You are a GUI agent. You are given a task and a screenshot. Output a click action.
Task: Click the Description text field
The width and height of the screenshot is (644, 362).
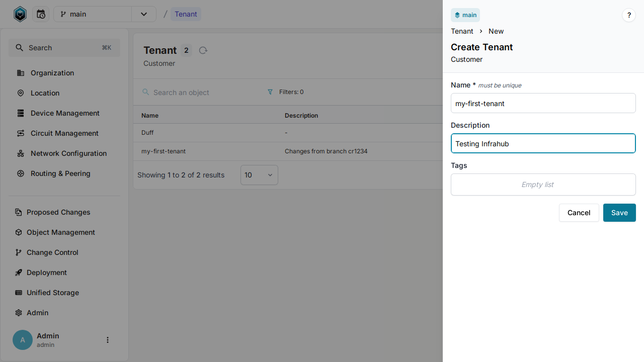[x=543, y=144]
